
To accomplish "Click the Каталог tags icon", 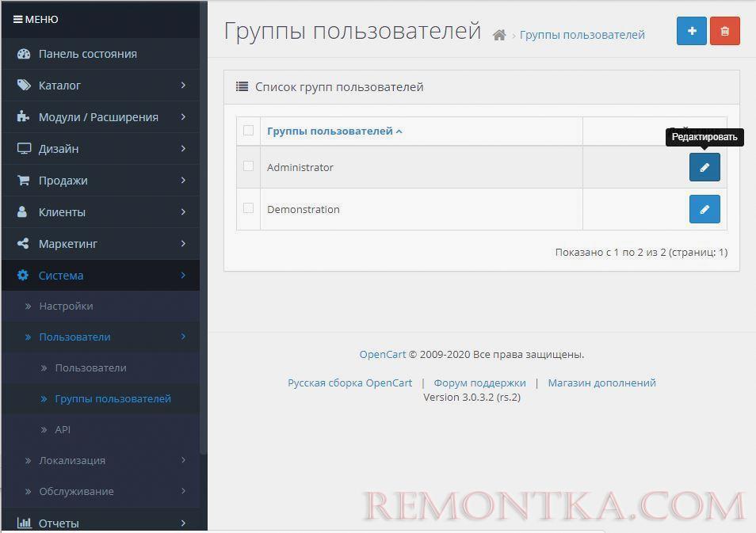I will [24, 86].
